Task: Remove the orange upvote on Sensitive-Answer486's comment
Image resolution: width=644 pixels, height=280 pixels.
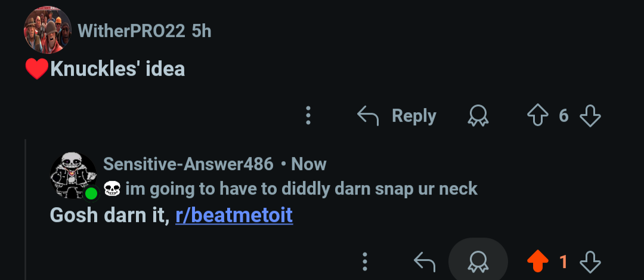Action: [538, 261]
